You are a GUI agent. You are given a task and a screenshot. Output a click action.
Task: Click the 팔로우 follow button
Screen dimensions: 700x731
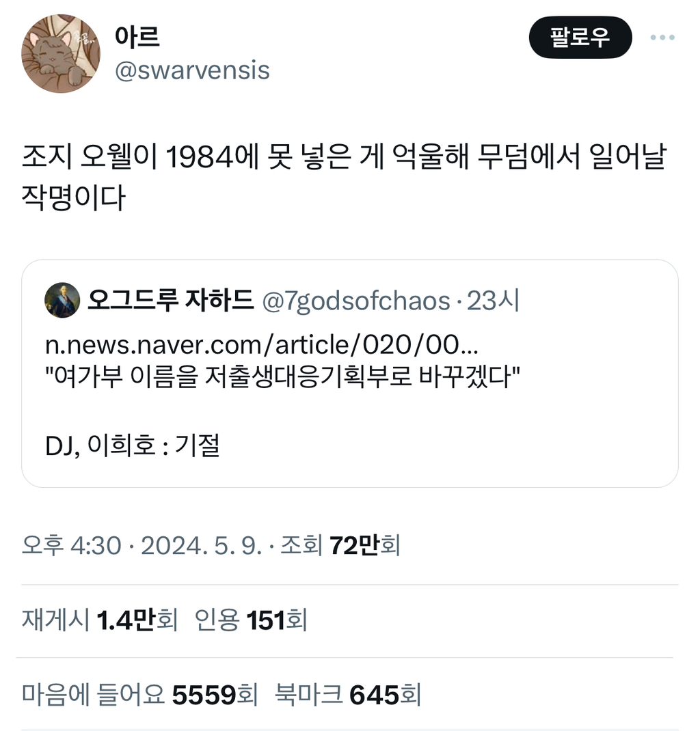point(580,38)
